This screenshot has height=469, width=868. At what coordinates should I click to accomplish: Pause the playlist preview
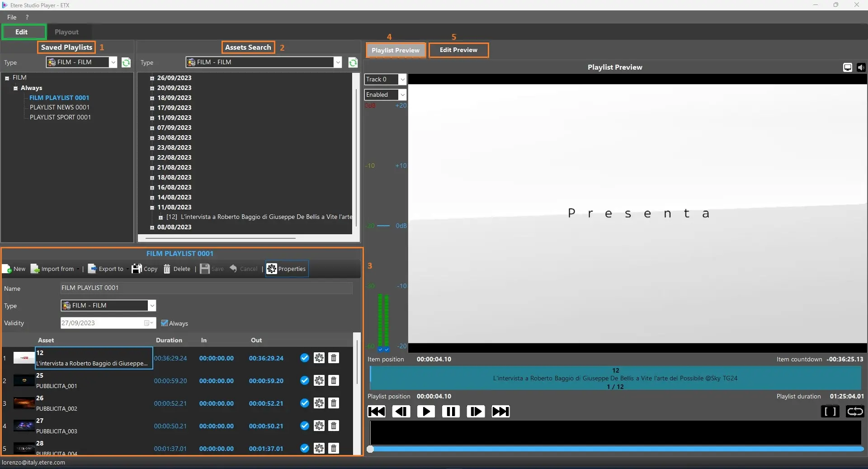[x=451, y=411]
